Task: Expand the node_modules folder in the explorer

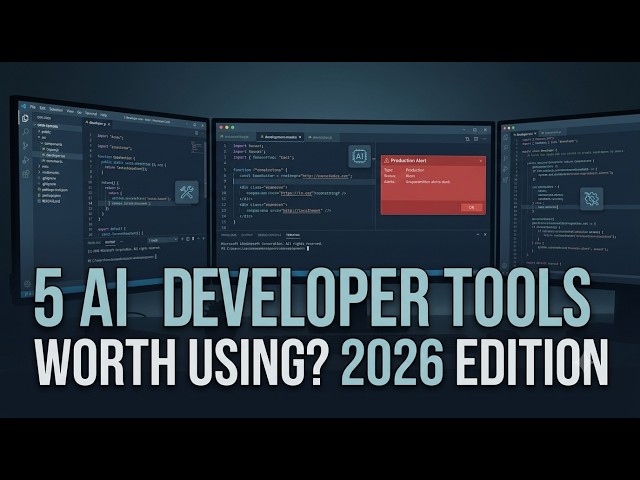Action: [50, 173]
